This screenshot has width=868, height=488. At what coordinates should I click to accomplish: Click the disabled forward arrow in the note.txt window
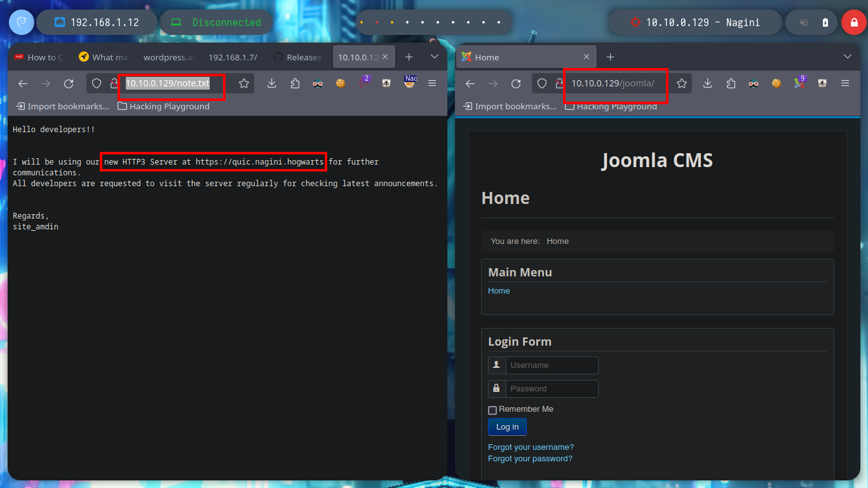coord(46,83)
